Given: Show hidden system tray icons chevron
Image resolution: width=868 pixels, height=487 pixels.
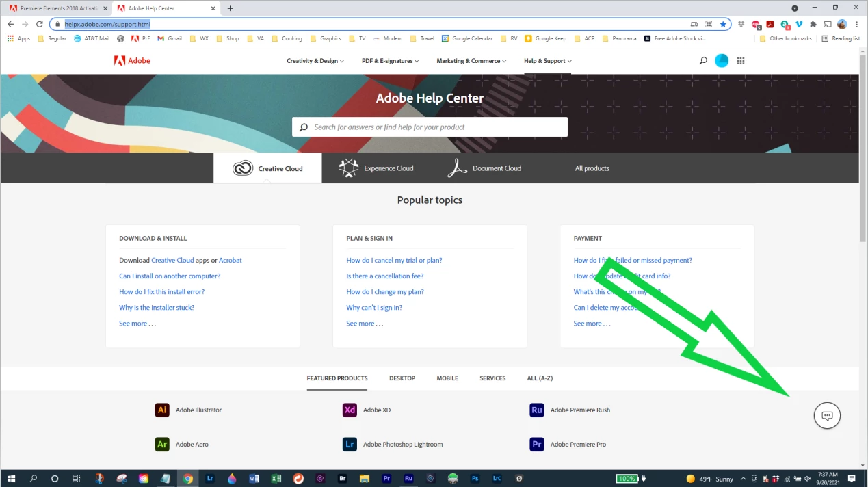Looking at the screenshot, I should 743,479.
